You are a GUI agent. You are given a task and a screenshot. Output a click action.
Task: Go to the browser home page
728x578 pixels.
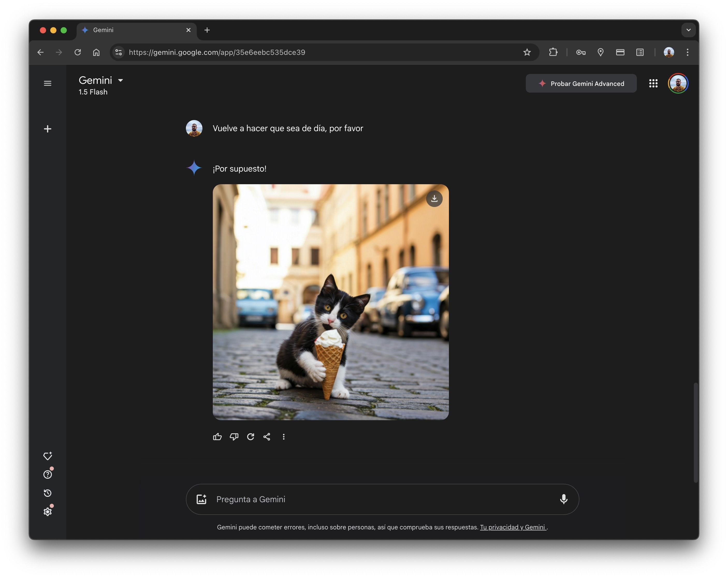click(x=96, y=52)
